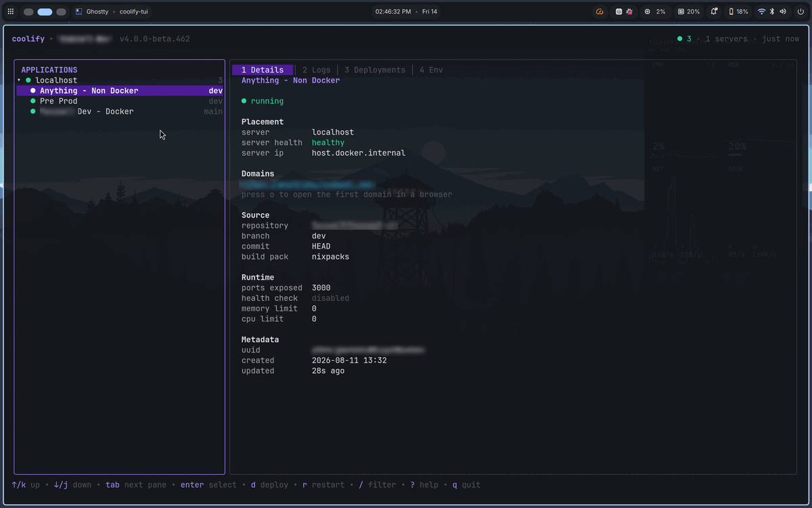Viewport: 812px width, 508px height.
Task: Switch to the first workspace pill
Action: (x=28, y=12)
